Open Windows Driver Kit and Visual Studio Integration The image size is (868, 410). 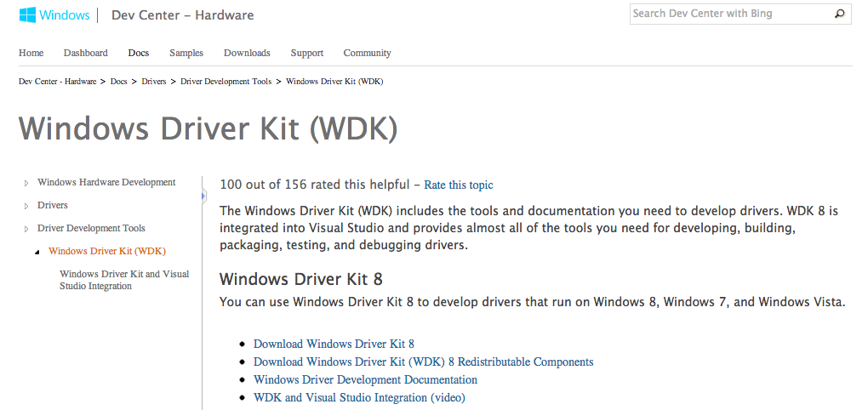point(124,280)
